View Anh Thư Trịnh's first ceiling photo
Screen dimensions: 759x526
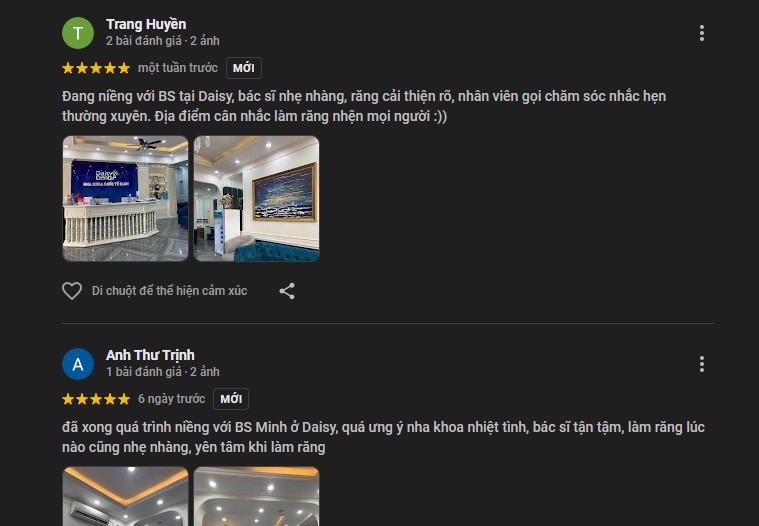125,496
